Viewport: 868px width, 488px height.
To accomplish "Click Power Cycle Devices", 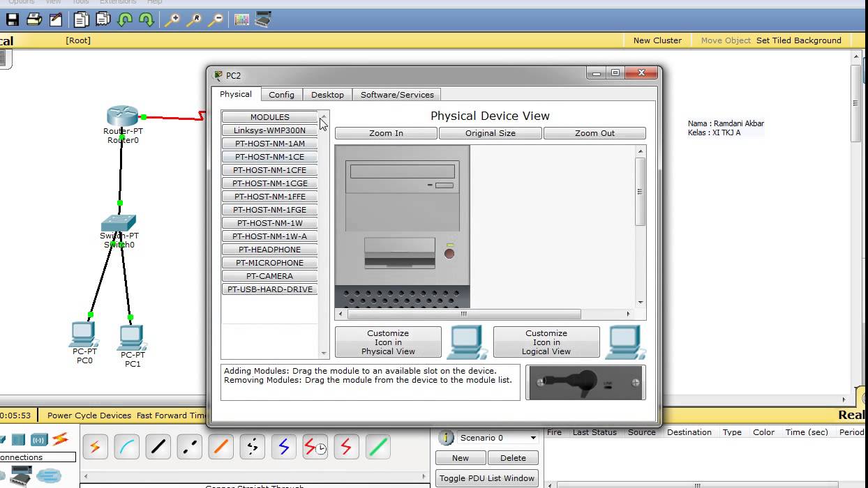I will [89, 415].
